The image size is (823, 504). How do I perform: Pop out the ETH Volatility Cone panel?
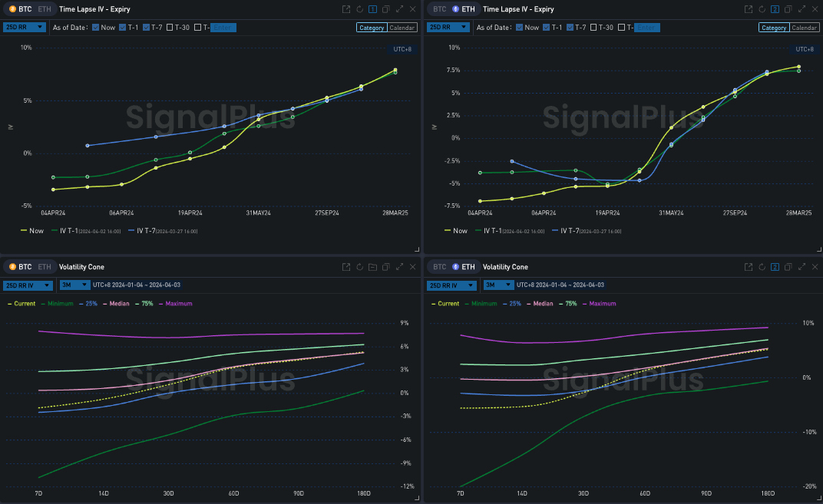749,267
